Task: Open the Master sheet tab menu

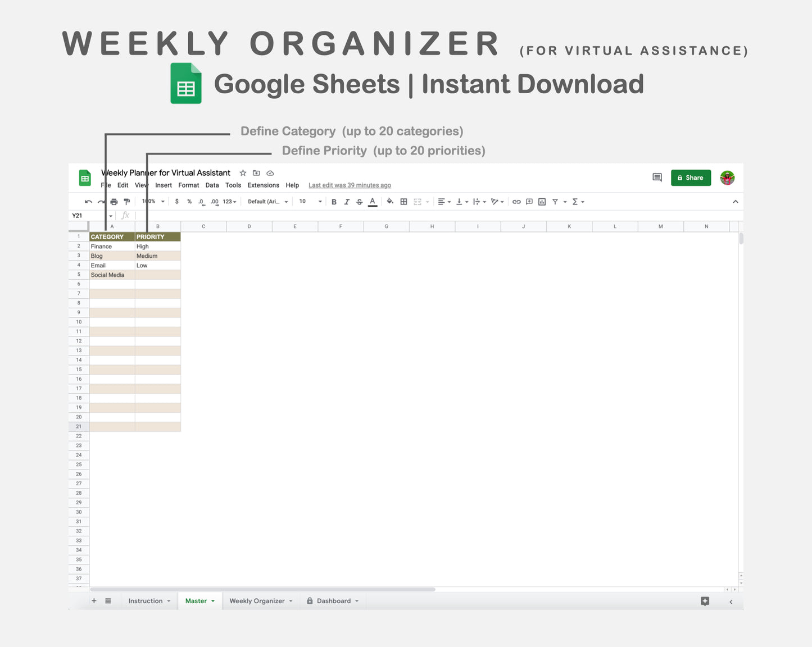Action: pos(212,600)
